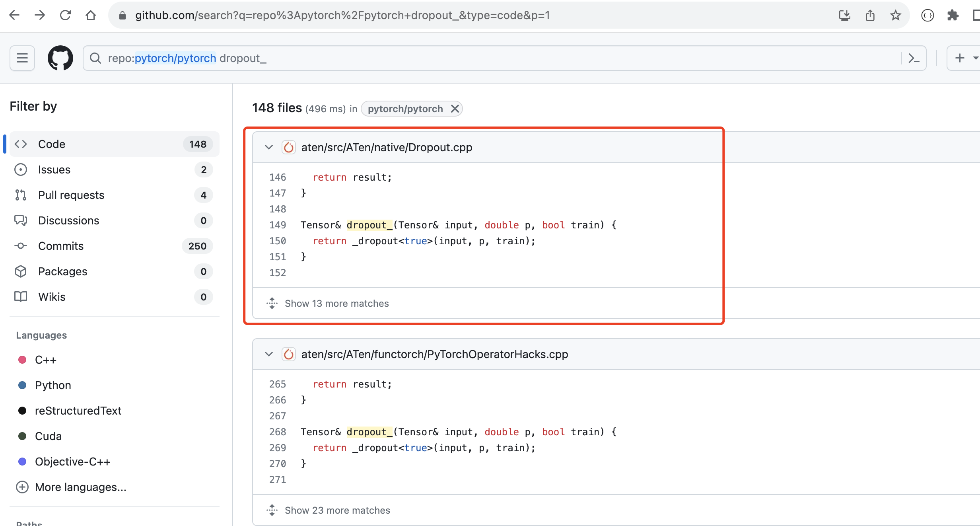Screen dimensions: 980x526
Task: Open line 150 return _dropout in Dropout.cpp
Action: point(424,241)
